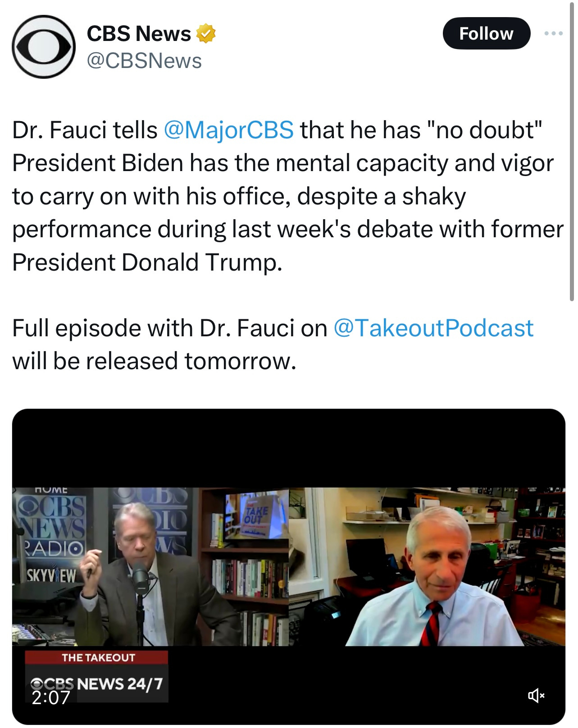Click the CBS News display name
This screenshot has width=578, height=728.
139,34
